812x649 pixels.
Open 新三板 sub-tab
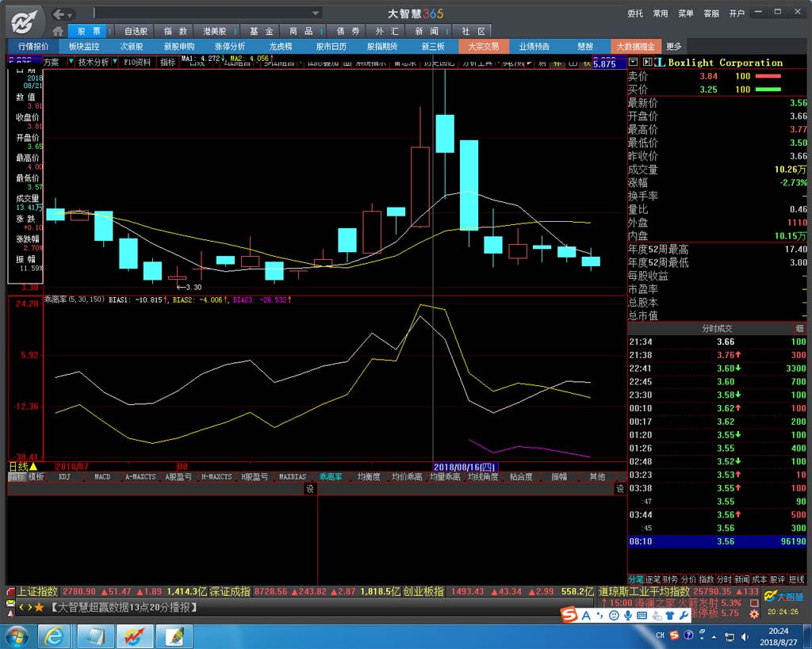tap(432, 47)
